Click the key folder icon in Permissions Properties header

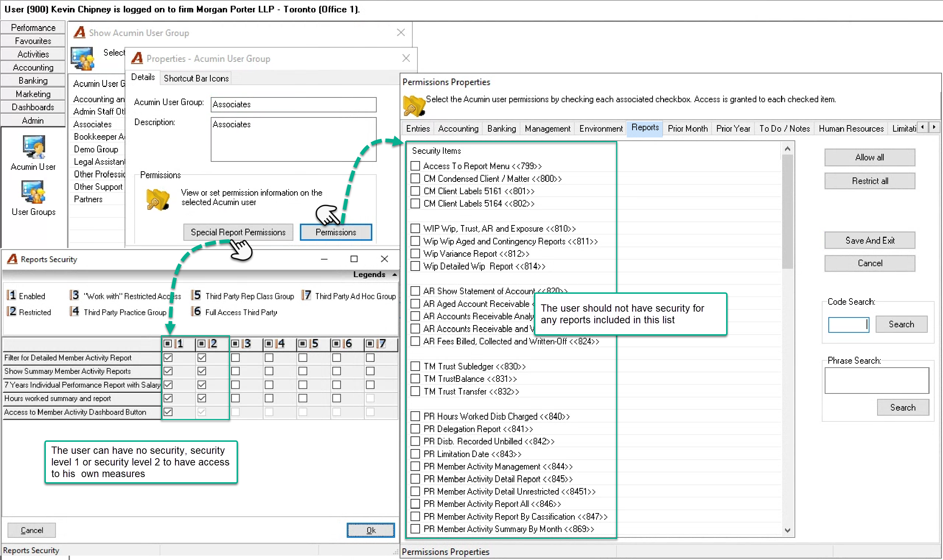click(x=414, y=106)
